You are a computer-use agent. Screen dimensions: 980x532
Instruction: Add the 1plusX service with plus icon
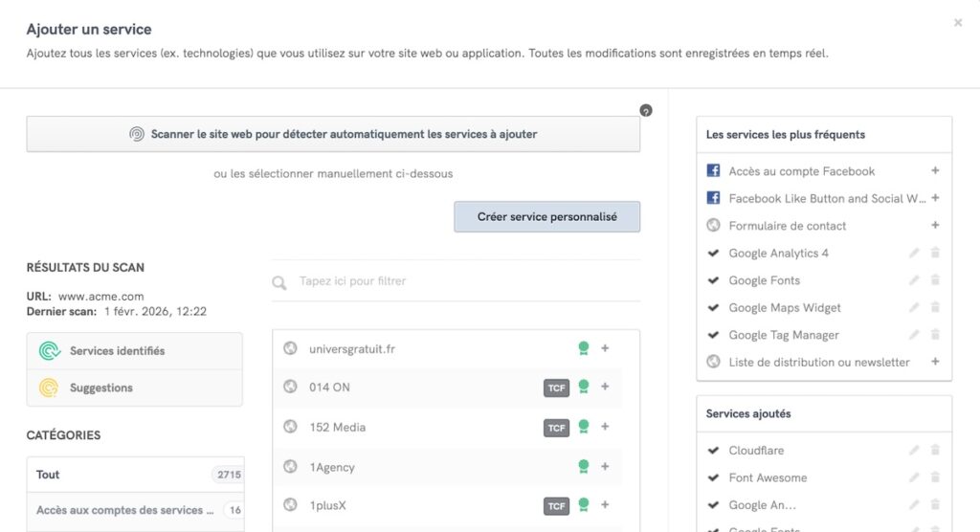(605, 504)
